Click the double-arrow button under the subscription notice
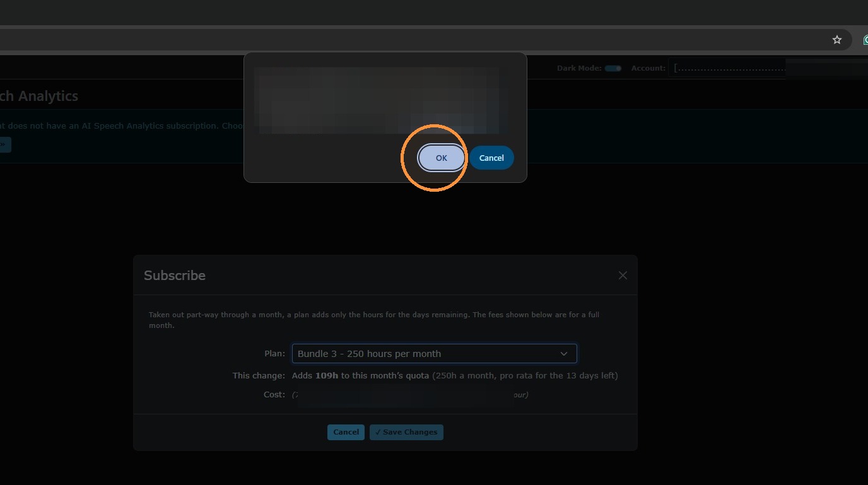Viewport: 868px width, 485px height. click(x=4, y=144)
